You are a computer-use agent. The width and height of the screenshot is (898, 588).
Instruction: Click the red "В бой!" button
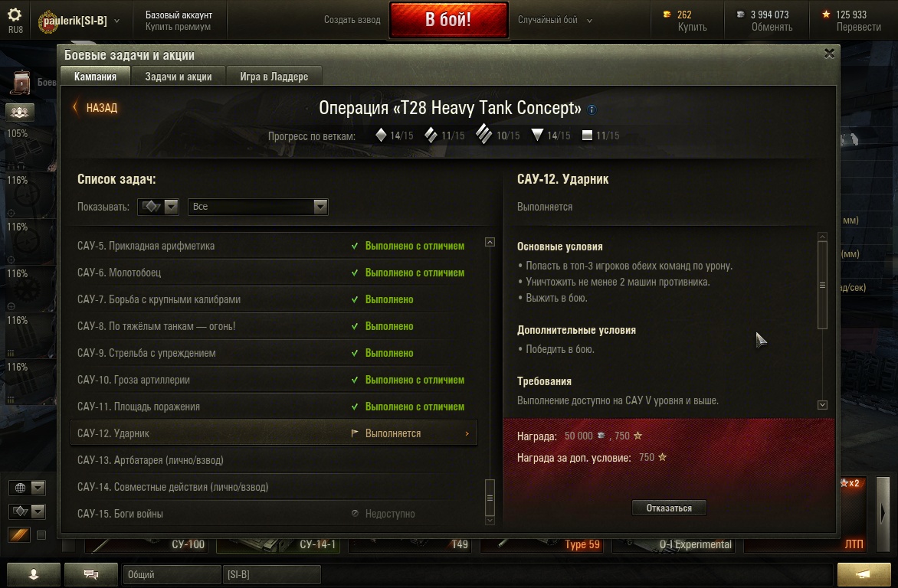448,20
